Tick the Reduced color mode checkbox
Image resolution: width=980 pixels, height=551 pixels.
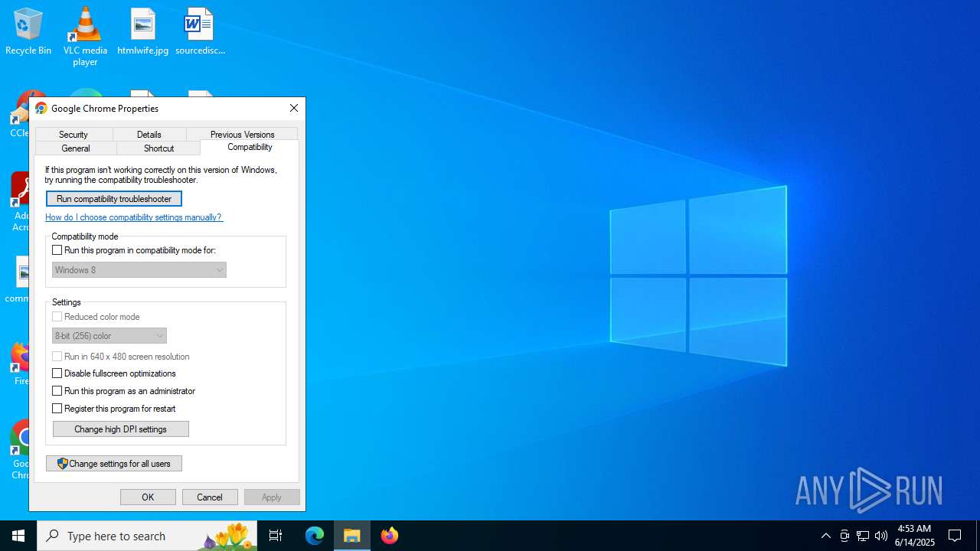(x=57, y=317)
